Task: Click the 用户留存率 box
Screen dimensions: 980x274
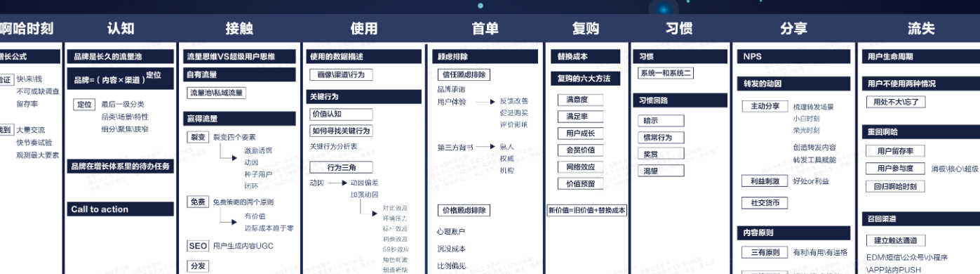Action: pyautogui.click(x=896, y=151)
